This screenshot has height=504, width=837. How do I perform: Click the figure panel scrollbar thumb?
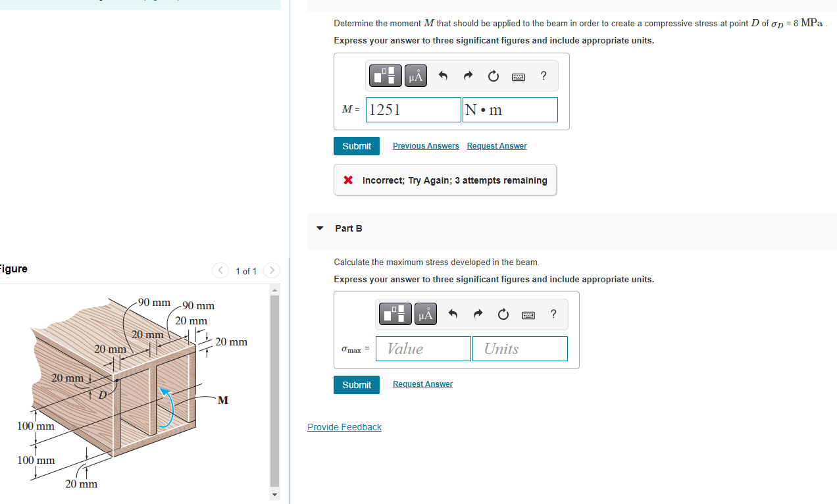coord(275,391)
